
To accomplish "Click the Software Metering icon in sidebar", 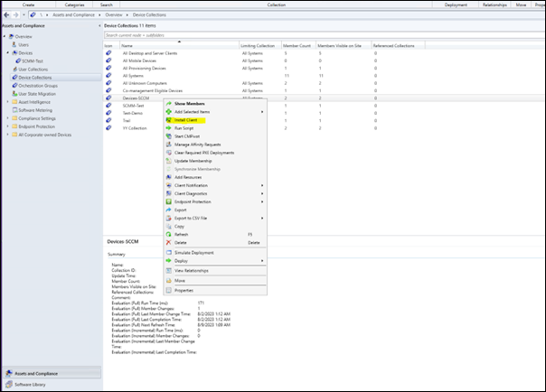I will pyautogui.click(x=16, y=110).
